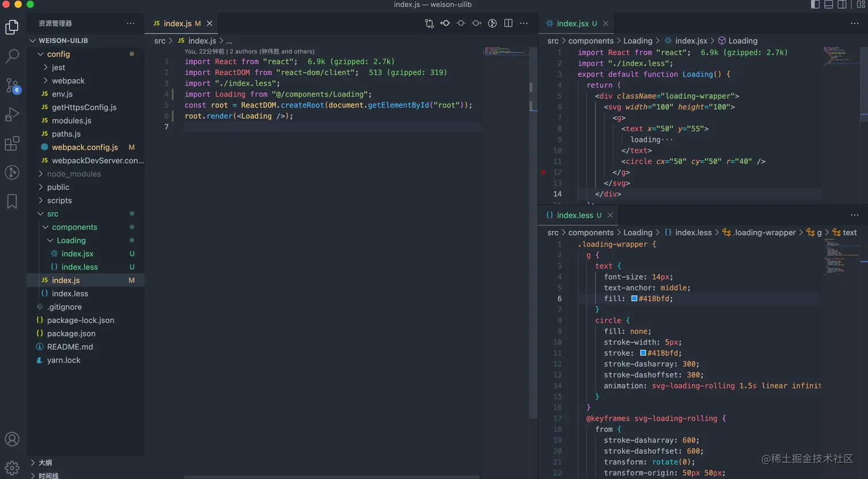868x479 pixels.
Task: Open package.json in the file explorer
Action: coord(71,334)
